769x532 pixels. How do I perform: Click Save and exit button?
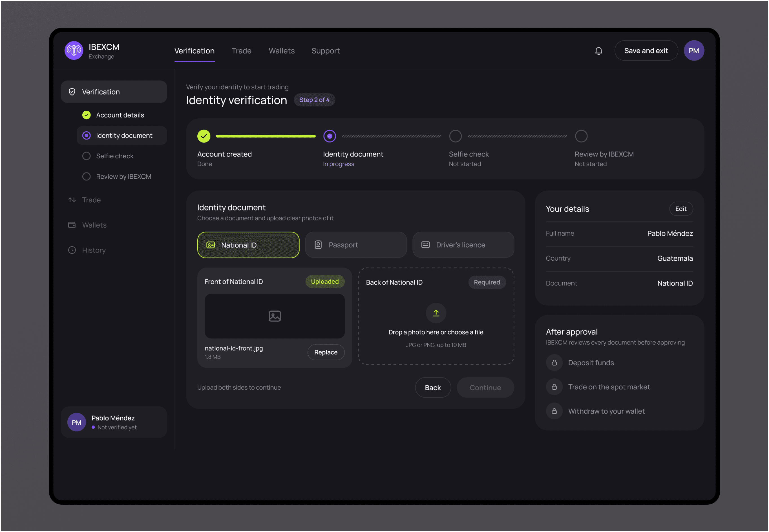coord(646,51)
